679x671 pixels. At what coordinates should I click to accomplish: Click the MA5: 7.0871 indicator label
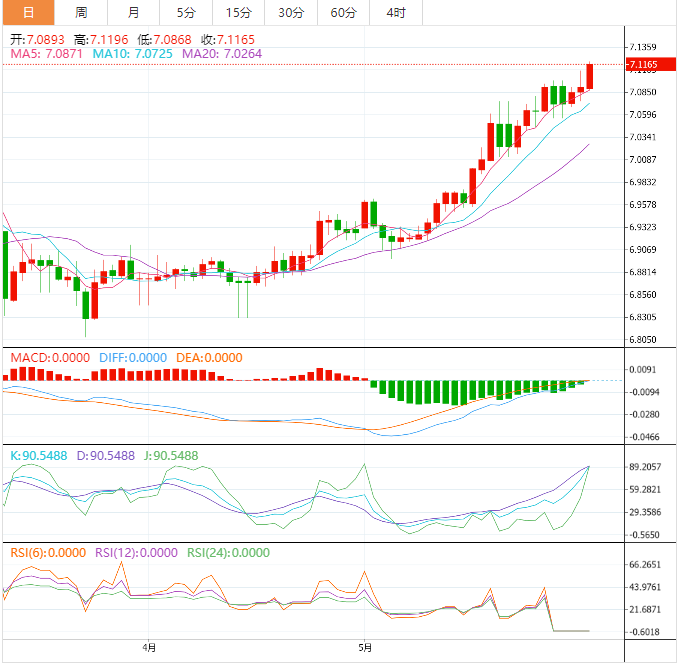(x=47, y=52)
